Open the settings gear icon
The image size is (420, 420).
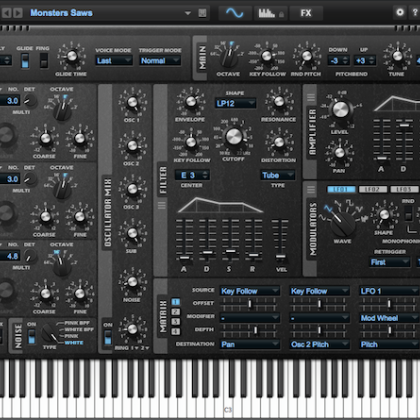click(x=400, y=12)
